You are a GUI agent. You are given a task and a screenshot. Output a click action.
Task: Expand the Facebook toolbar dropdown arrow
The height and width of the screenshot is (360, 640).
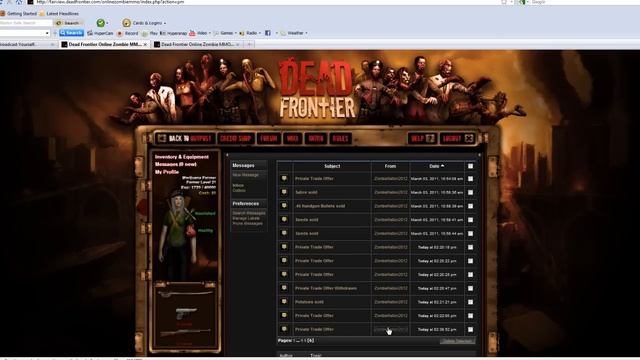(x=276, y=33)
